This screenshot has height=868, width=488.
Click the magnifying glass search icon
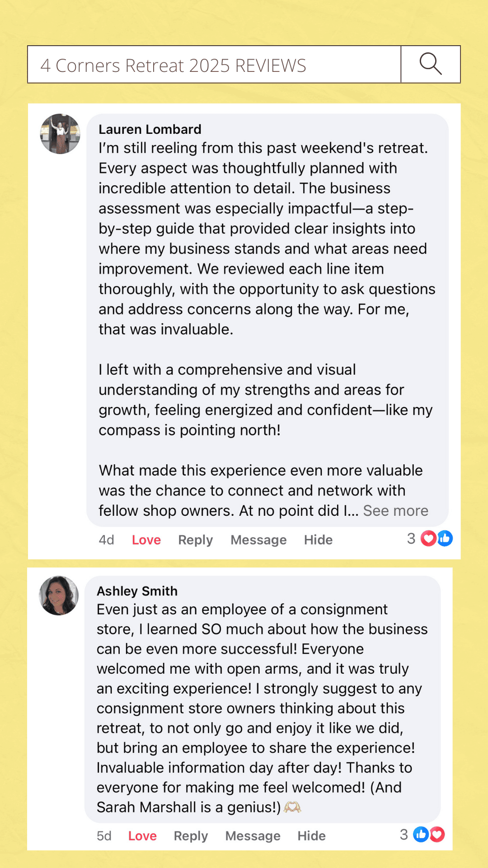pos(430,64)
